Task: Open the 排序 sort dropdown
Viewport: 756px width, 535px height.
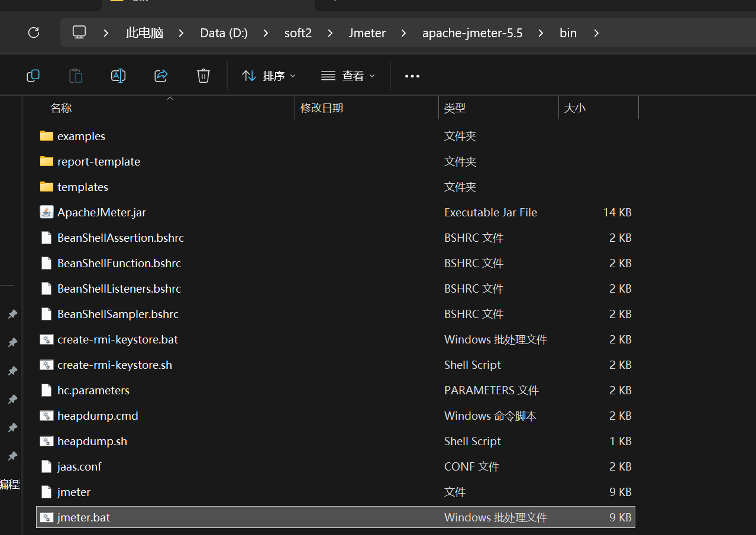Action: 269,76
